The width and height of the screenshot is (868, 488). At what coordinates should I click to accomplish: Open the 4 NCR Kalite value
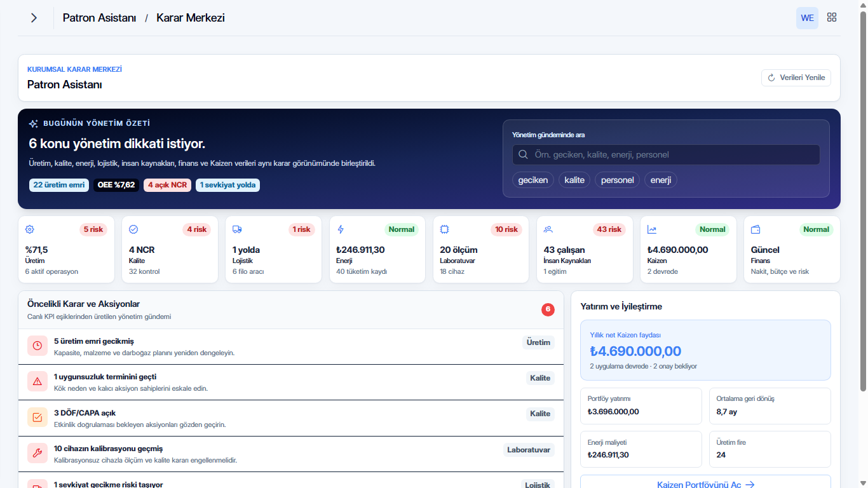point(142,250)
